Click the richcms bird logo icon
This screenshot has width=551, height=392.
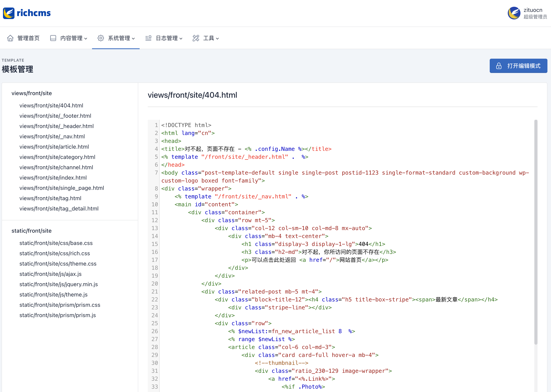point(9,13)
